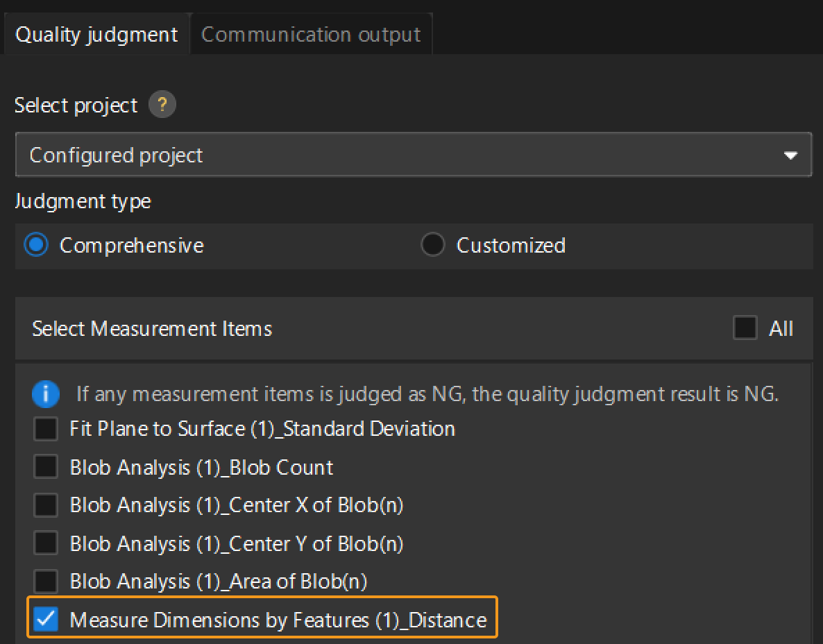The image size is (823, 644).
Task: Enable Fit Plane to Surface Standard Deviation item
Action: 45,429
